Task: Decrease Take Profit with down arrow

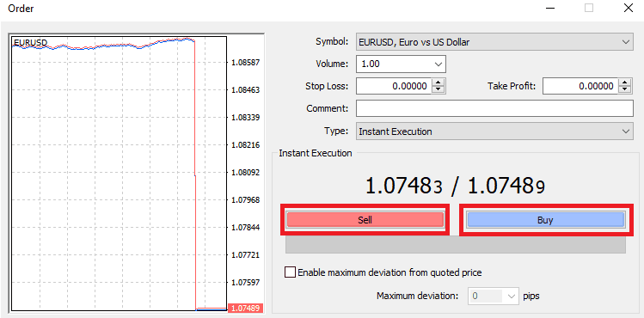Action: [x=625, y=90]
